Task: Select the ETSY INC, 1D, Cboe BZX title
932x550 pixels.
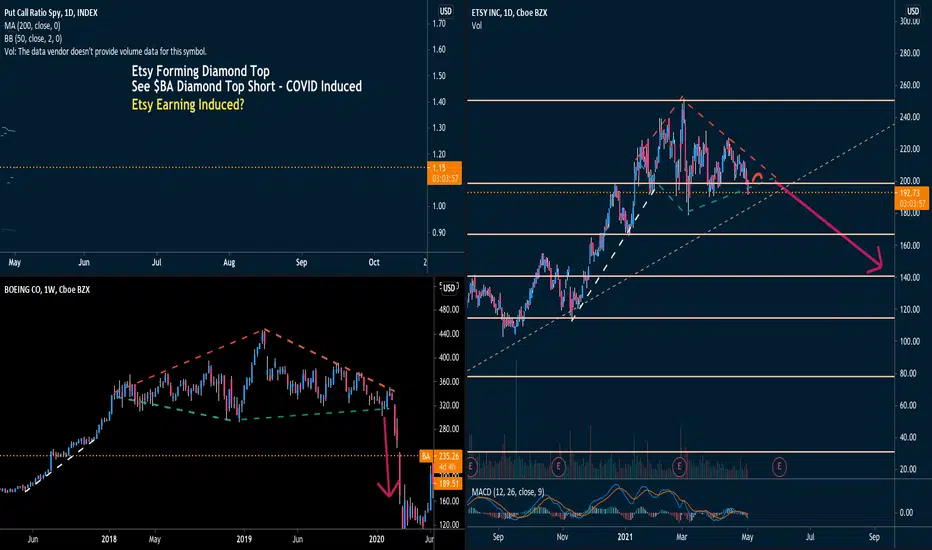Action: coord(509,12)
